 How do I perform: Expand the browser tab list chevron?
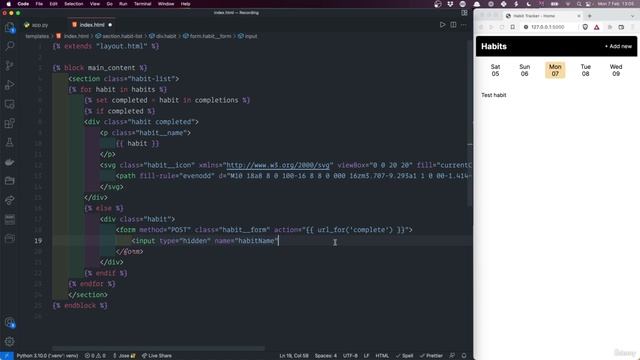tap(633, 16)
